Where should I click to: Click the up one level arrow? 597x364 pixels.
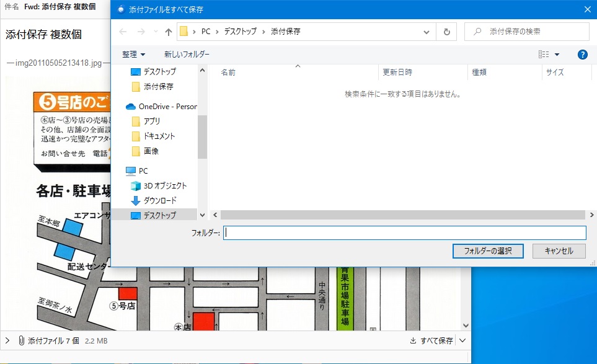pos(169,32)
